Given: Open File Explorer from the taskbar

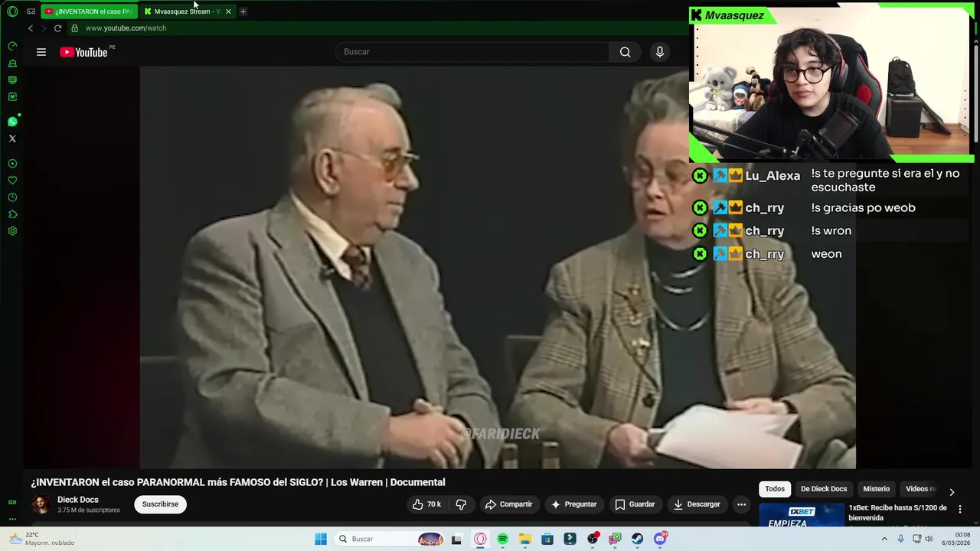Looking at the screenshot, I should [x=525, y=539].
